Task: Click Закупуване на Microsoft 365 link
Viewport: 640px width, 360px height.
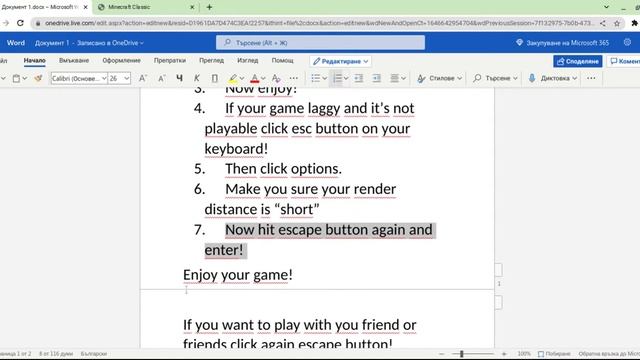Action: (562, 42)
